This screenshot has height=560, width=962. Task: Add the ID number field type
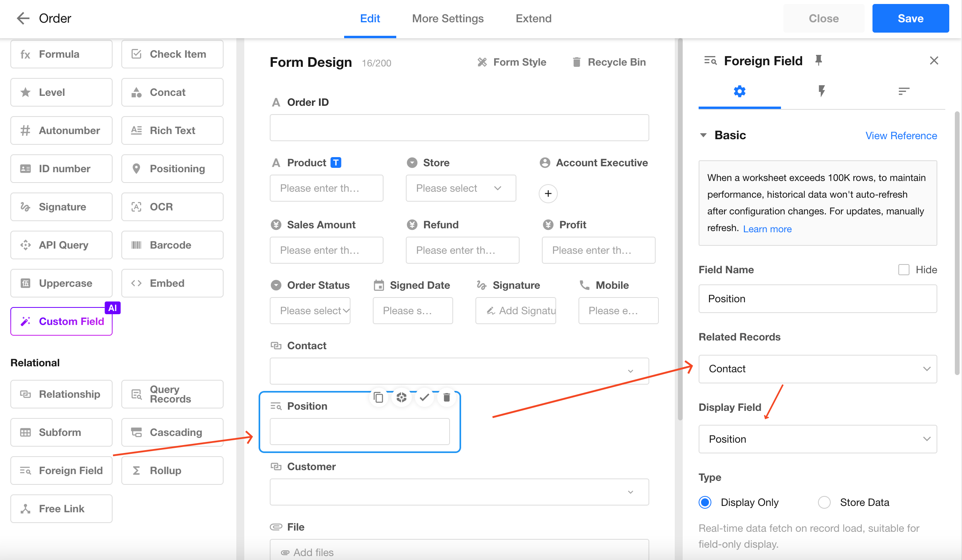[61, 169]
